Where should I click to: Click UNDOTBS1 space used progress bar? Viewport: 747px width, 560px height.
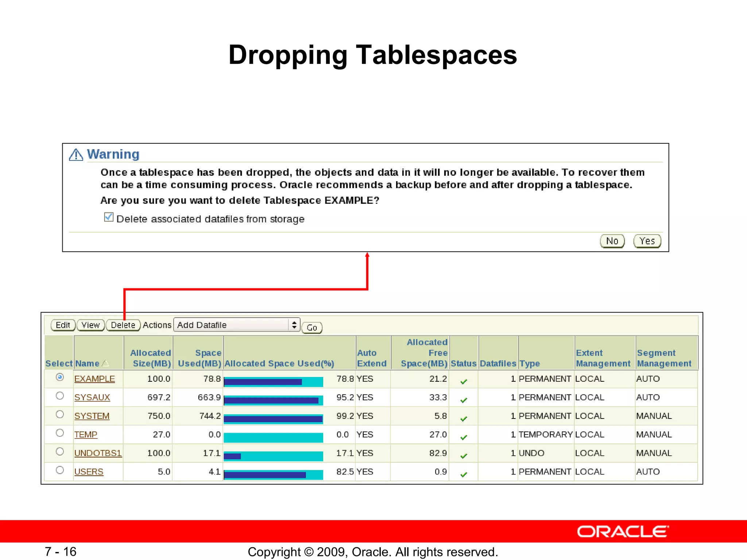click(x=273, y=456)
